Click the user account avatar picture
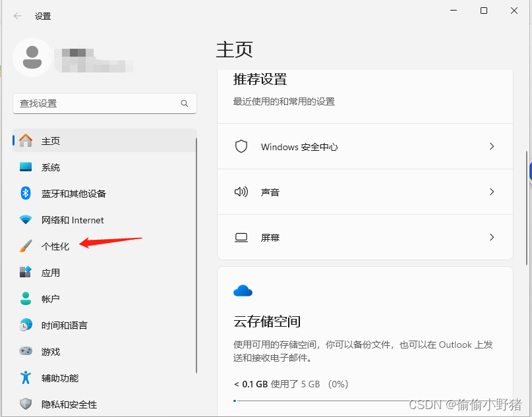 click(x=32, y=57)
